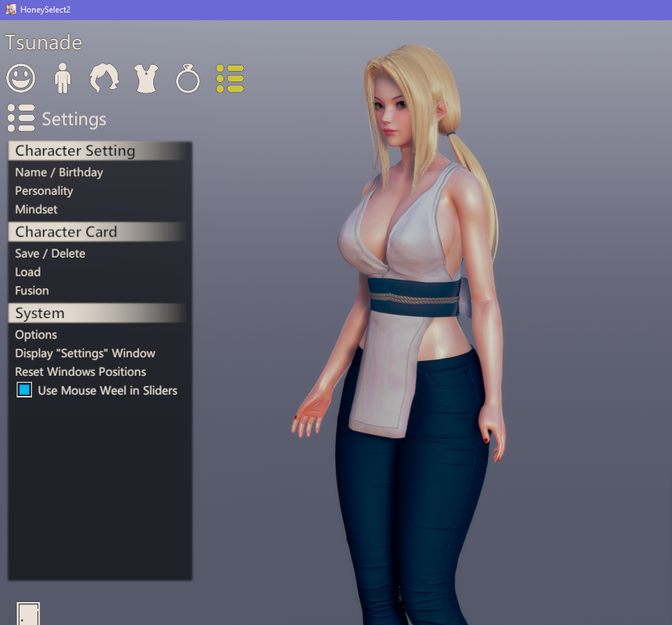The height and width of the screenshot is (625, 672).
Task: Open the Hair editing category icon
Action: pos(104,78)
